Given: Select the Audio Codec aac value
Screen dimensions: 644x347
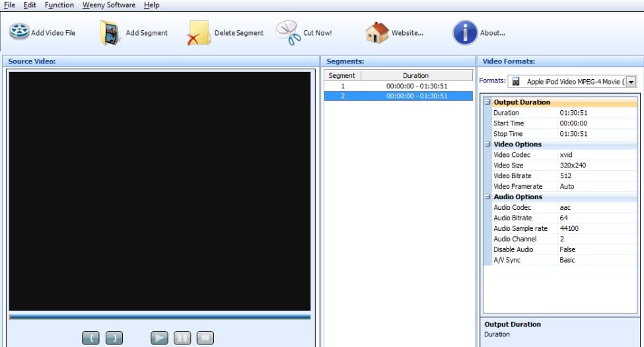Looking at the screenshot, I should click(597, 207).
